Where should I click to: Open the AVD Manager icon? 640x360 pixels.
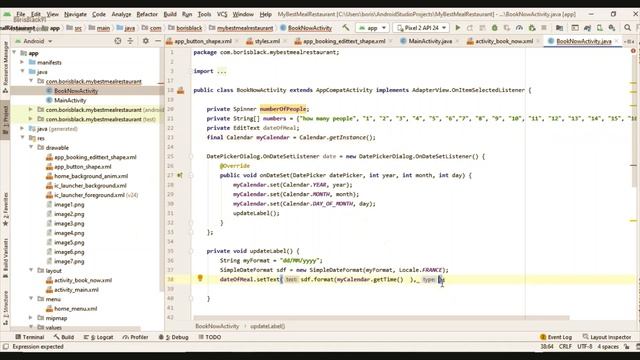point(600,28)
